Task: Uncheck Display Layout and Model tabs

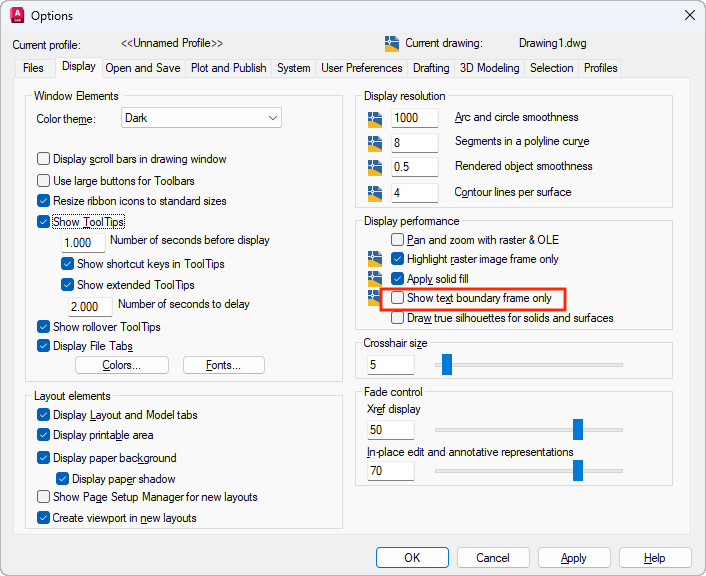Action: point(43,415)
